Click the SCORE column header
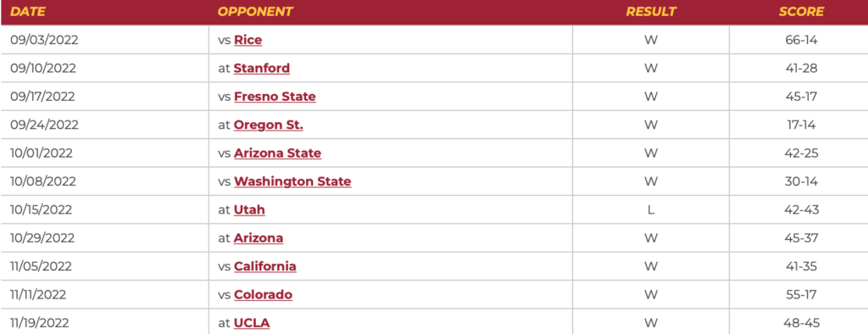 (x=801, y=12)
